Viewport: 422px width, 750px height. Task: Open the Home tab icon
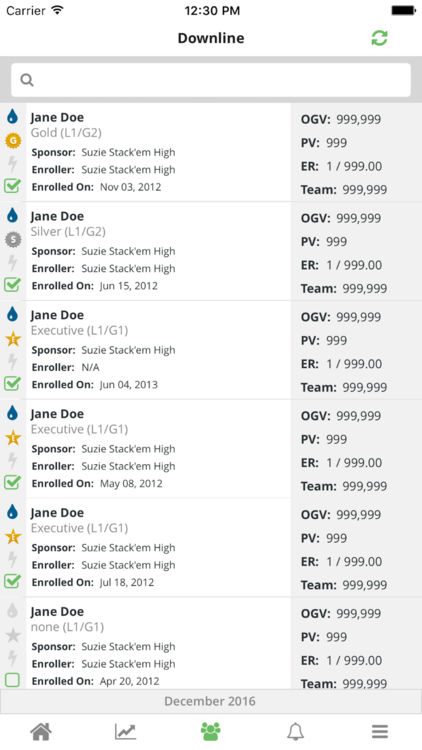(41, 731)
